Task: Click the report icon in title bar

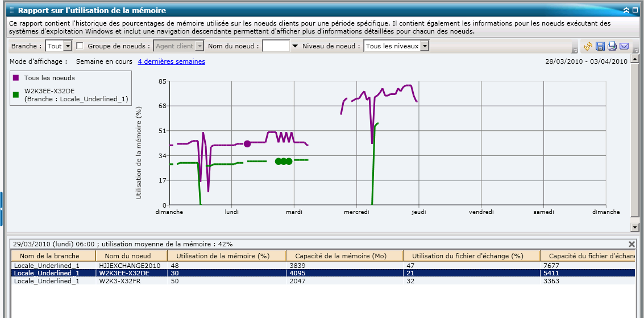Action: (11, 10)
